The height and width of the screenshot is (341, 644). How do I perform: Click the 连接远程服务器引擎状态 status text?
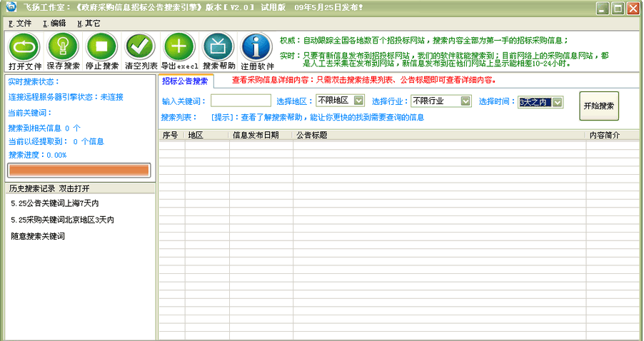pyautogui.click(x=66, y=97)
